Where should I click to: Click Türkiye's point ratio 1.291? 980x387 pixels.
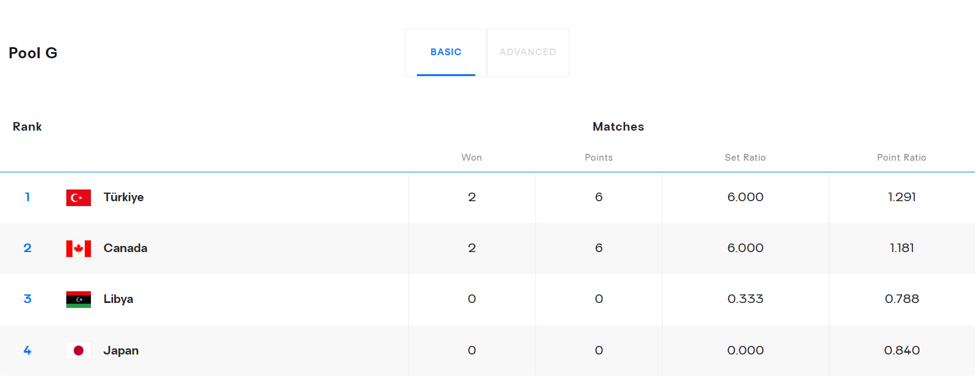point(901,197)
